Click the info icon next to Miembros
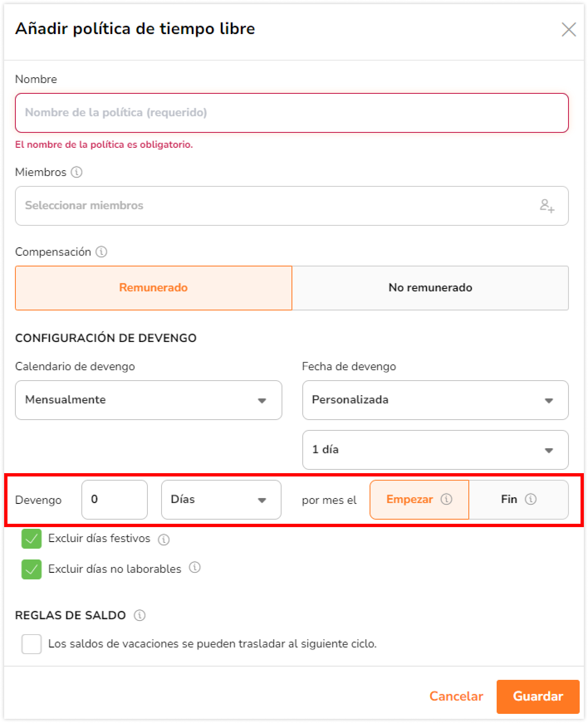This screenshot has width=588, height=723. (x=76, y=172)
